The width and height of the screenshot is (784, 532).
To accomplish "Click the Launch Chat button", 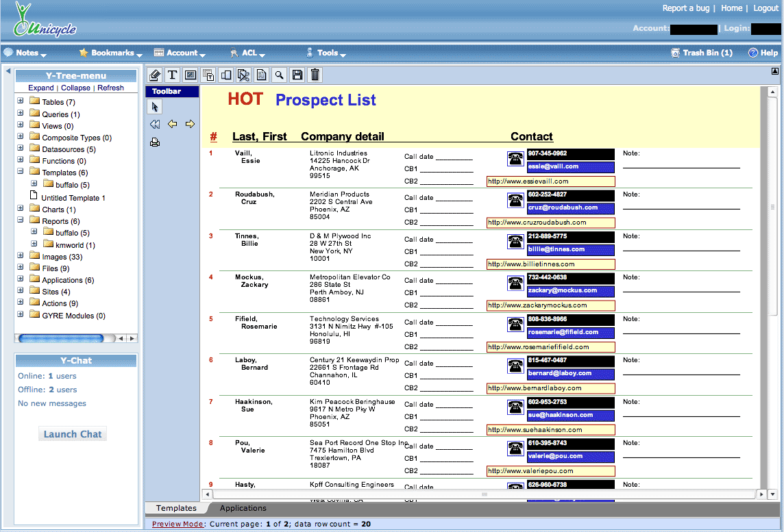I will (x=73, y=434).
